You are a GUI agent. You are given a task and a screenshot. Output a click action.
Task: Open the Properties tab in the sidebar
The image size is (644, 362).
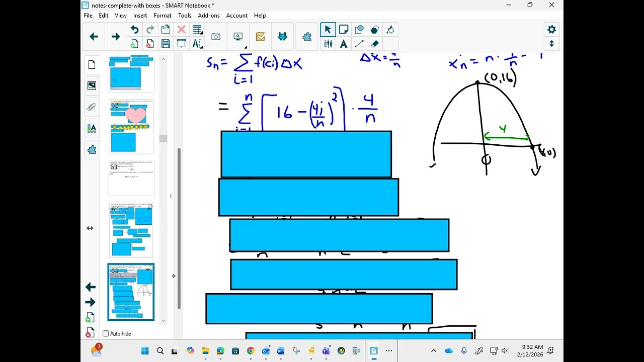pos(92,128)
